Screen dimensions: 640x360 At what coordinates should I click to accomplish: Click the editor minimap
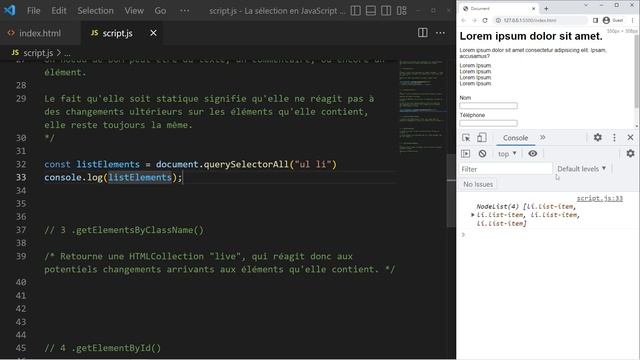422,107
